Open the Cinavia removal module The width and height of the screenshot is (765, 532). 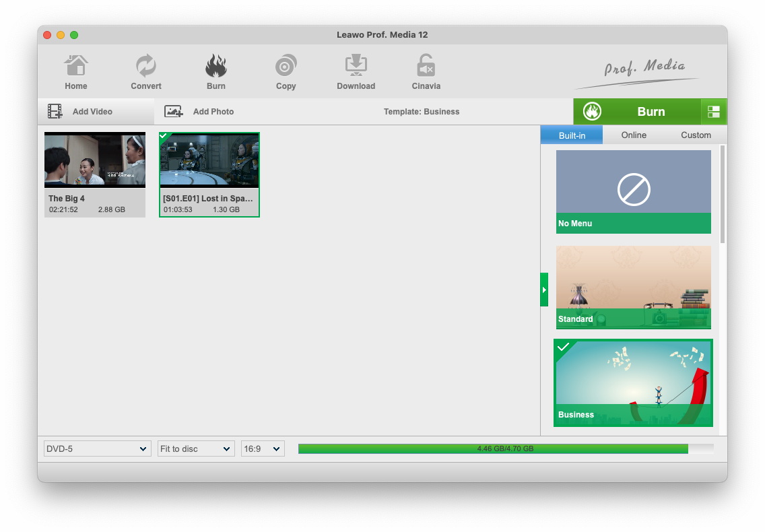coord(426,67)
